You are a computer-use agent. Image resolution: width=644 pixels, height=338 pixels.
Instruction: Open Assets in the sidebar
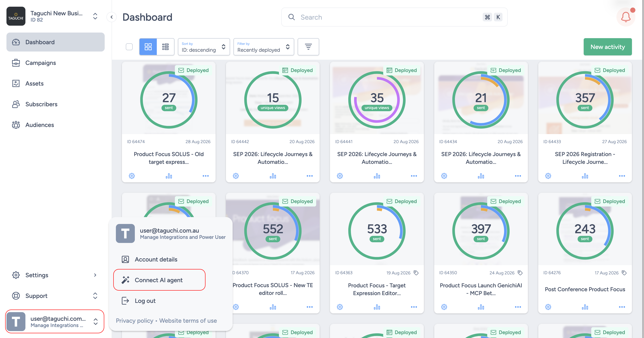pos(55,83)
